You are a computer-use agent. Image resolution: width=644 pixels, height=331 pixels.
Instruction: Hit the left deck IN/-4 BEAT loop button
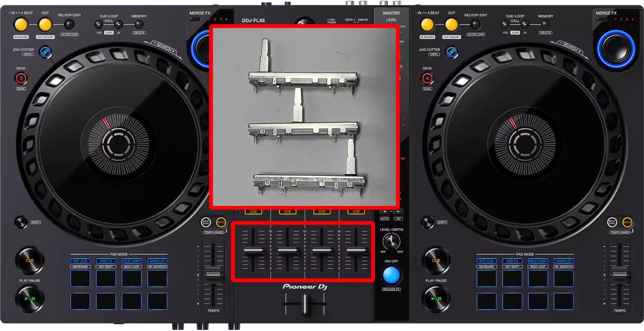coord(21,25)
